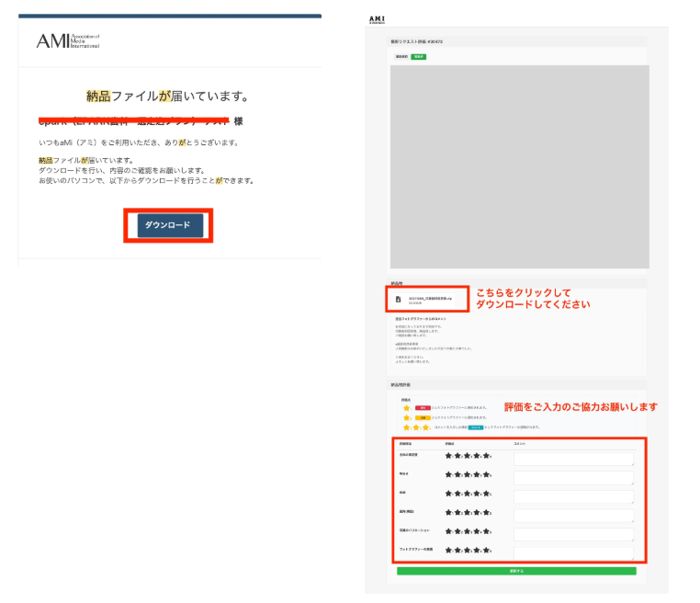Rate 3 stars in the first rating row
700x603 pixels.
point(468,456)
